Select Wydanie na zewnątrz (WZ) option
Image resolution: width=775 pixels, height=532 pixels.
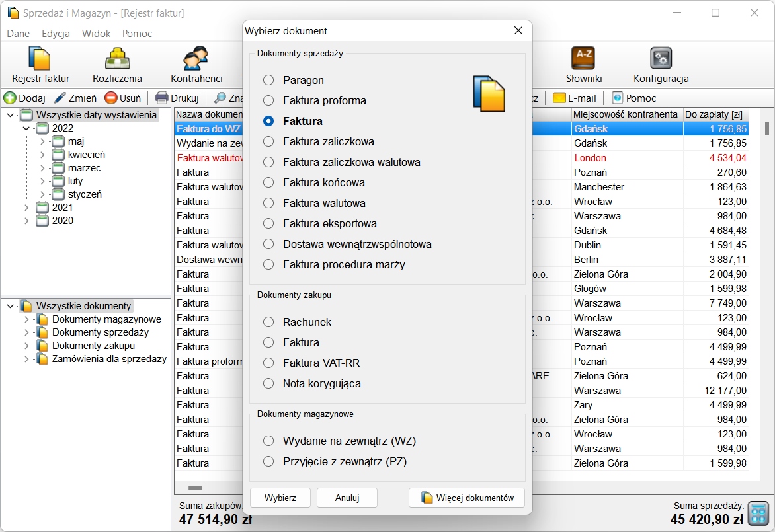pos(268,441)
